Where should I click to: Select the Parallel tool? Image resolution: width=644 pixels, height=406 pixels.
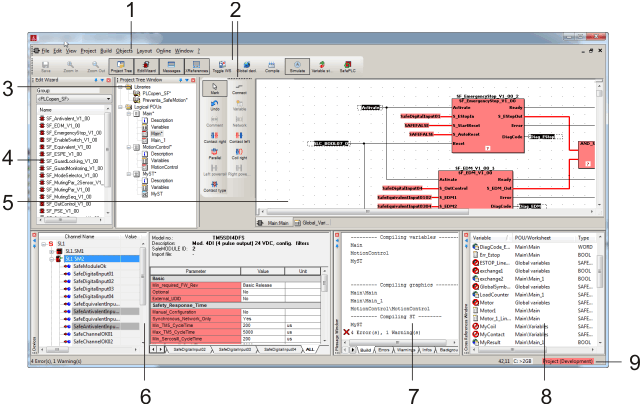[214, 154]
